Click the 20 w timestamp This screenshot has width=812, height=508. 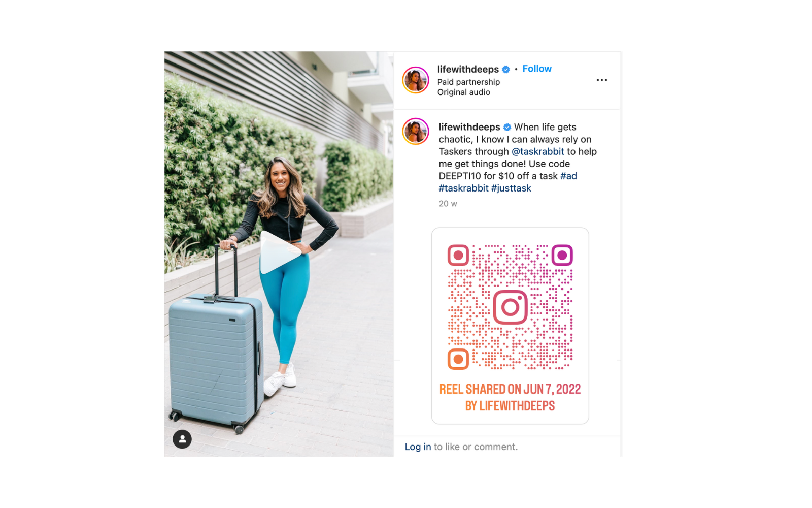[x=448, y=204]
